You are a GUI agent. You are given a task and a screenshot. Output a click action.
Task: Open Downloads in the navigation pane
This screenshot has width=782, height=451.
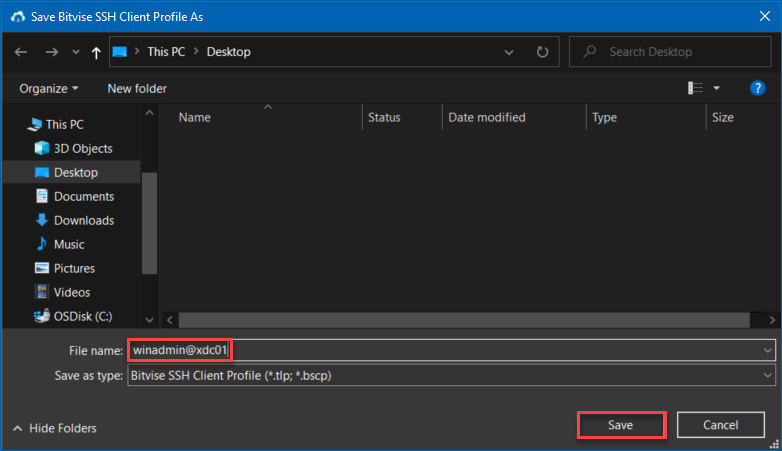[x=84, y=221]
